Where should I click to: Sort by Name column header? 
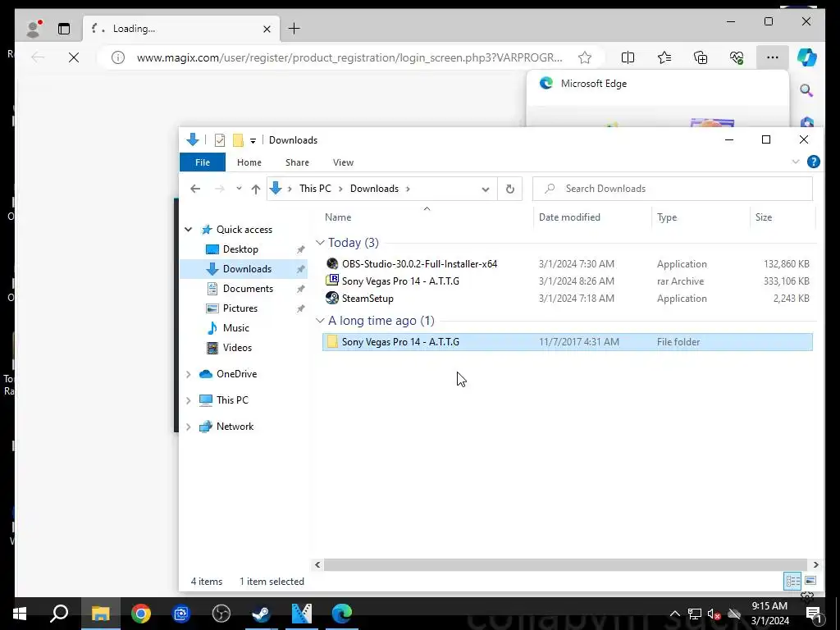point(338,217)
